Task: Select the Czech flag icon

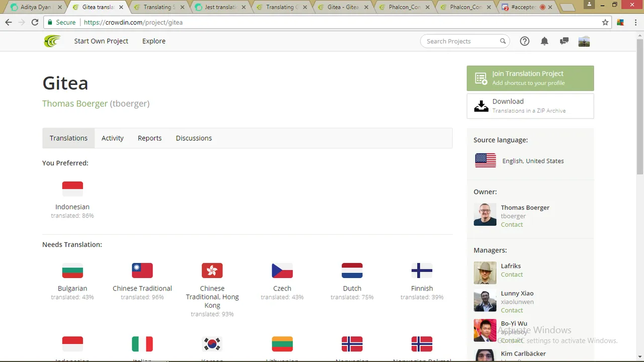Action: point(282,270)
